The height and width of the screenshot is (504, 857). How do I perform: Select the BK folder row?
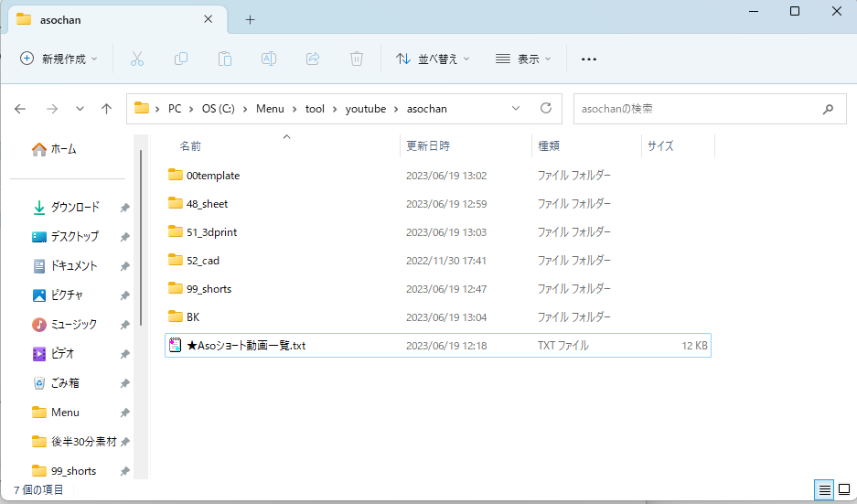pyautogui.click(x=438, y=317)
